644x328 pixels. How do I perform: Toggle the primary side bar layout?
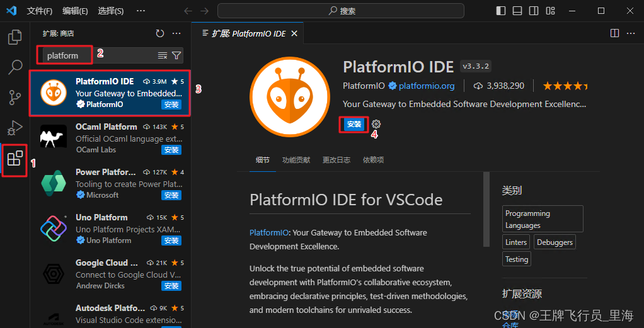coord(501,11)
